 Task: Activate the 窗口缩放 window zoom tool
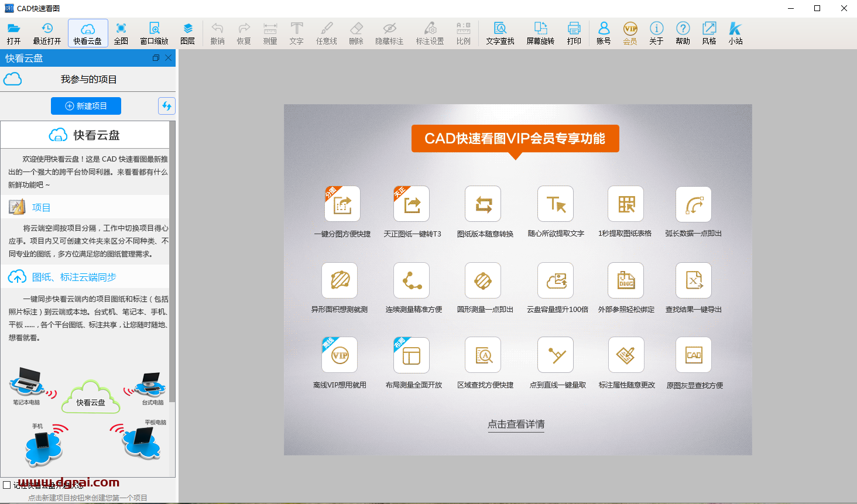pyautogui.click(x=154, y=33)
